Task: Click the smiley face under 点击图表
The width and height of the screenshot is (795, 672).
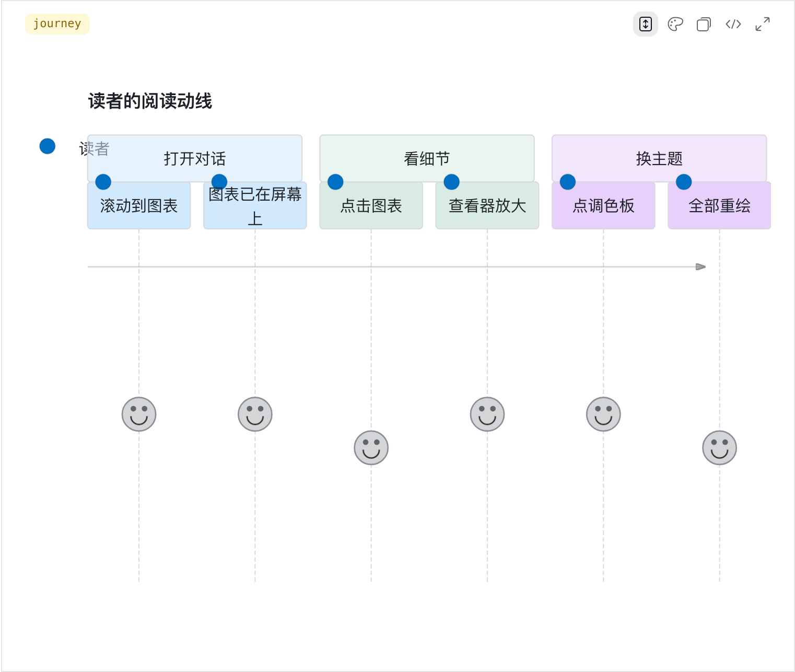Action: coord(371,448)
